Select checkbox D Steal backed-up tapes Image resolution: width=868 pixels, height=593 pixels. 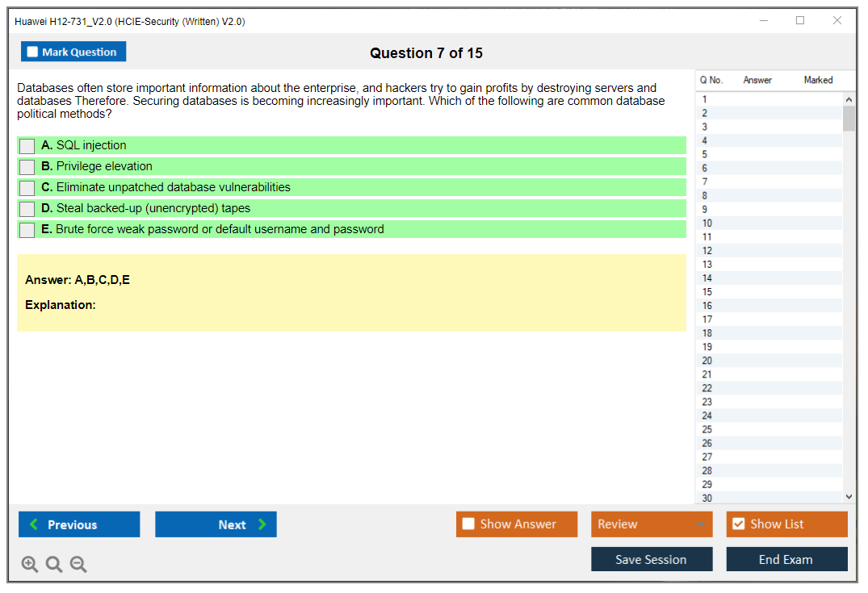27,209
